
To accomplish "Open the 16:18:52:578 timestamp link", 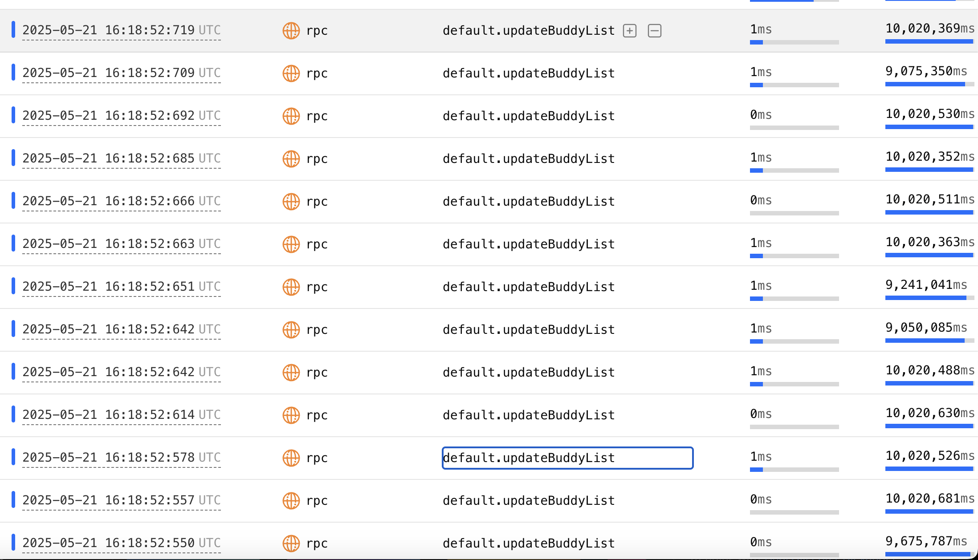I will pyautogui.click(x=122, y=457).
